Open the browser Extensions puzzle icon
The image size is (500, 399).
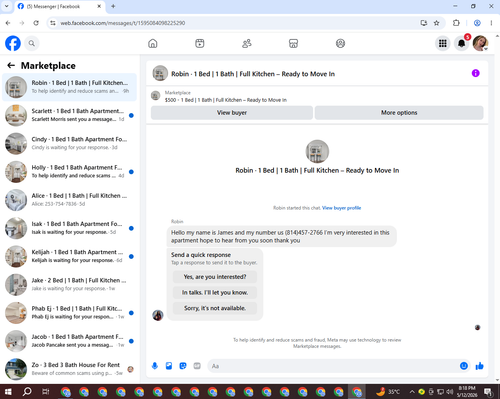click(456, 23)
